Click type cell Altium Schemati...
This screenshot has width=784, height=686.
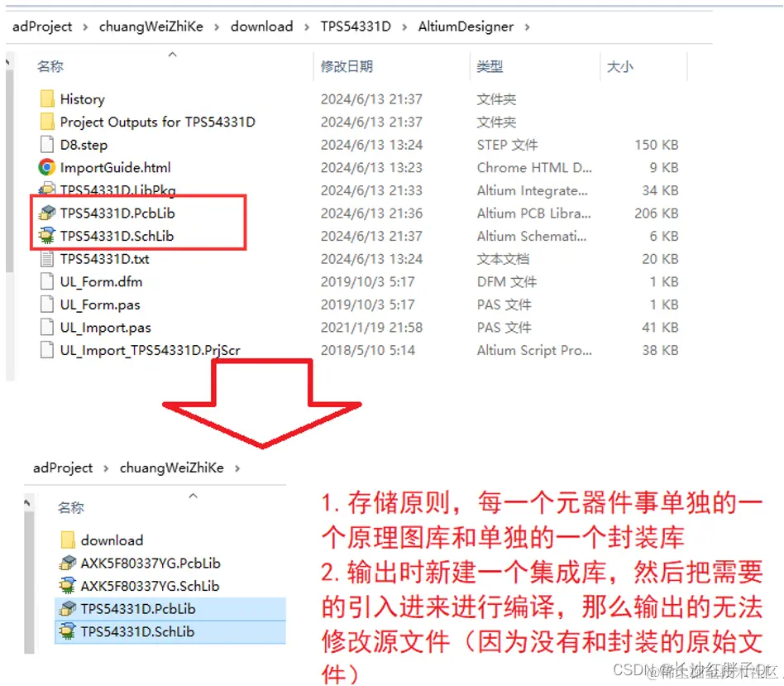pos(532,236)
